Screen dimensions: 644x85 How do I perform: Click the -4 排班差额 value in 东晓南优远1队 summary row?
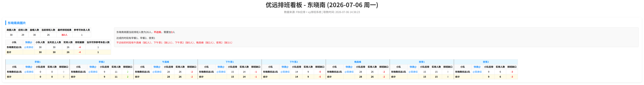[x=79, y=47]
